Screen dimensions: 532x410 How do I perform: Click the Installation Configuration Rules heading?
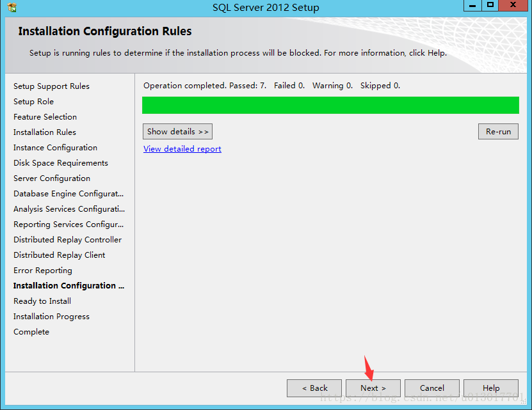tap(105, 31)
